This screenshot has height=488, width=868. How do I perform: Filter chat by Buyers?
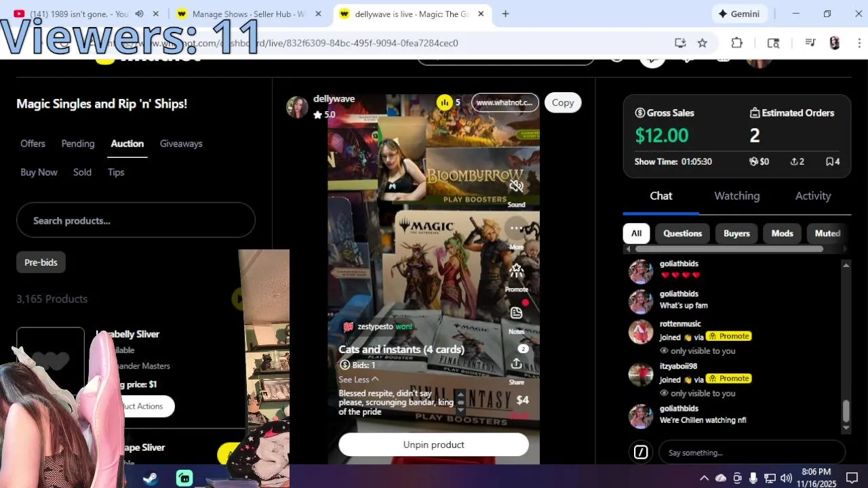[736, 233]
